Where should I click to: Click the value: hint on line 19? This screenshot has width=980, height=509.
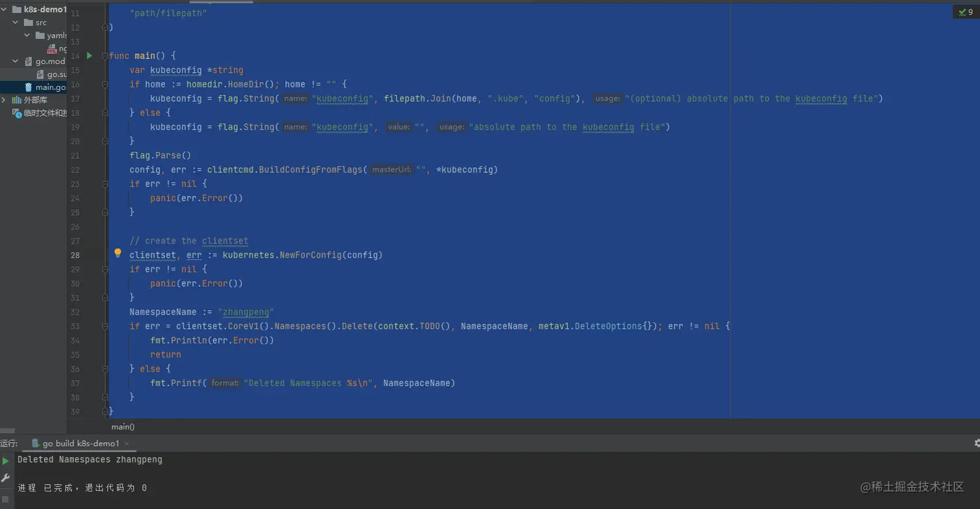399,128
